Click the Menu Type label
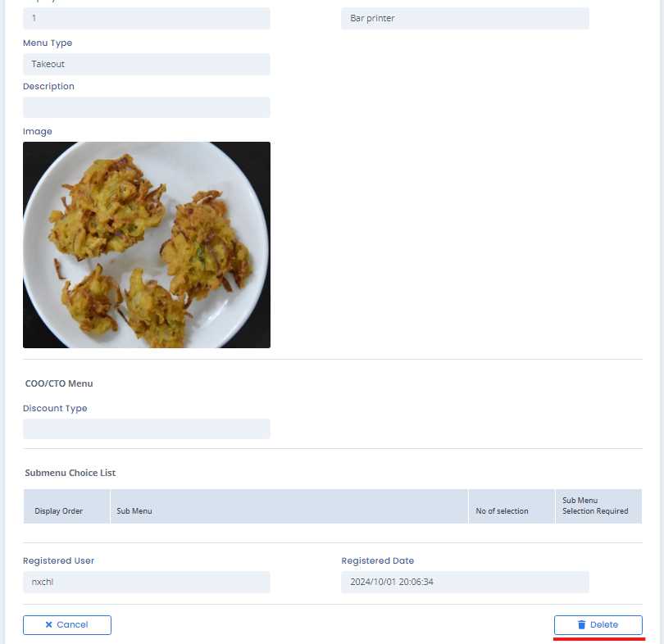 [x=48, y=43]
